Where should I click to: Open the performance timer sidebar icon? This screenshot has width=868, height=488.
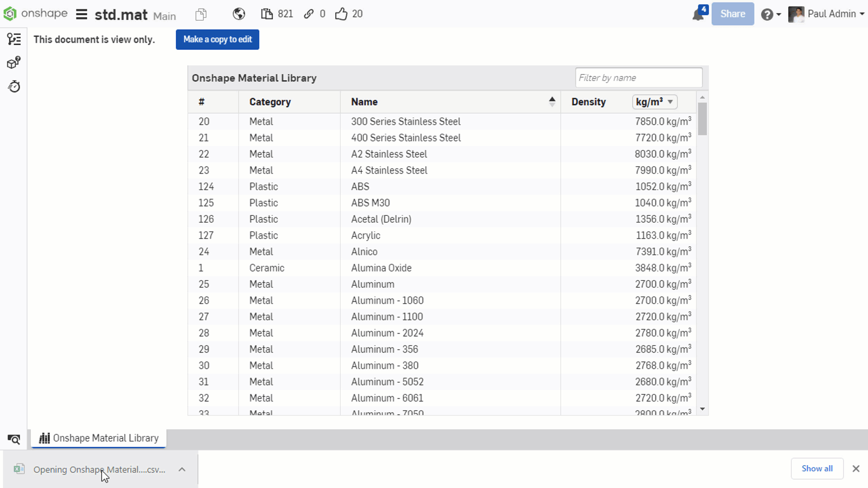14,86
